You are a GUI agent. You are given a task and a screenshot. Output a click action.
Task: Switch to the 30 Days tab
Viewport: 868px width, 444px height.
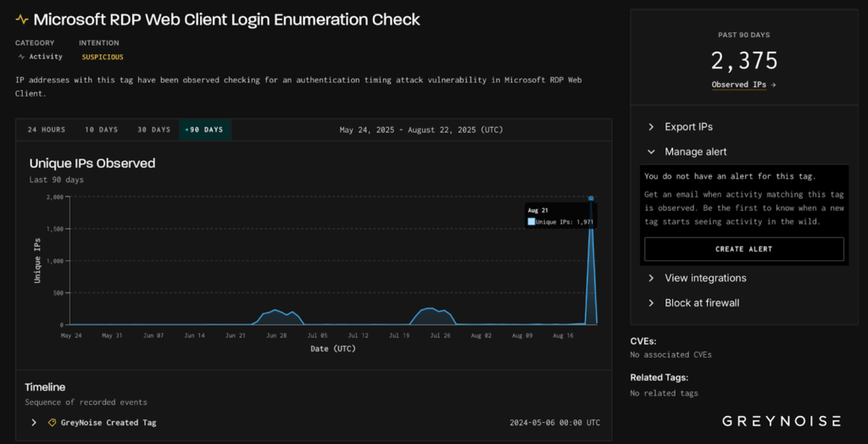click(153, 130)
